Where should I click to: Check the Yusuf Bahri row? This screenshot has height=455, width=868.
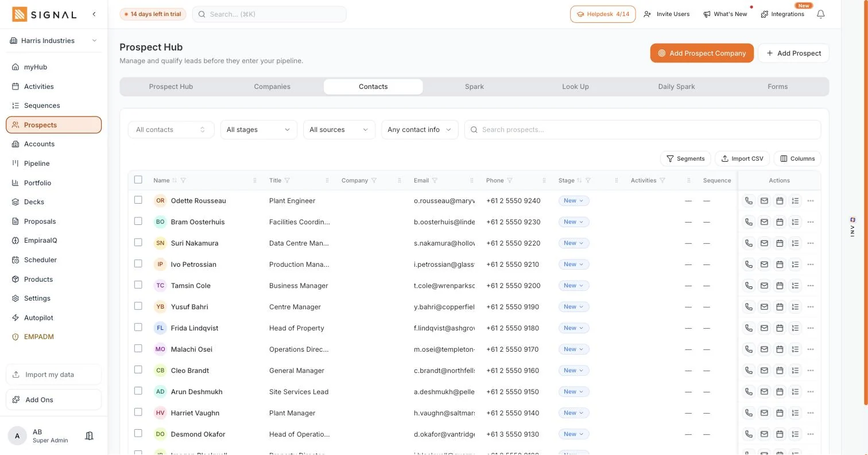pos(138,306)
